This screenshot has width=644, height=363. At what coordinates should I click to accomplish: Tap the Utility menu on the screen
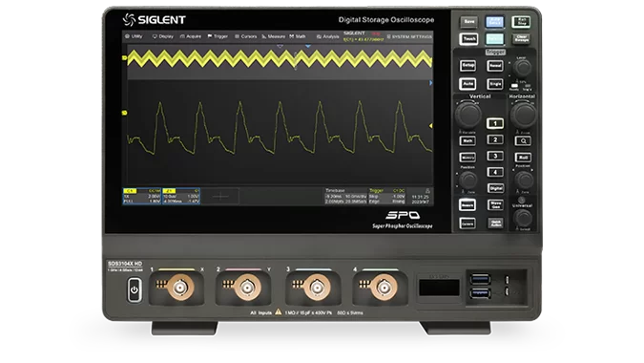135,36
